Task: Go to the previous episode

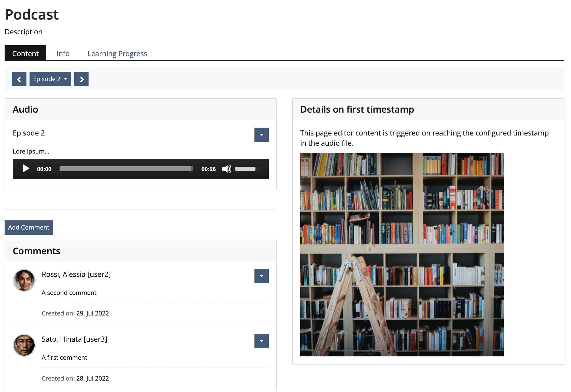Action: (x=19, y=79)
